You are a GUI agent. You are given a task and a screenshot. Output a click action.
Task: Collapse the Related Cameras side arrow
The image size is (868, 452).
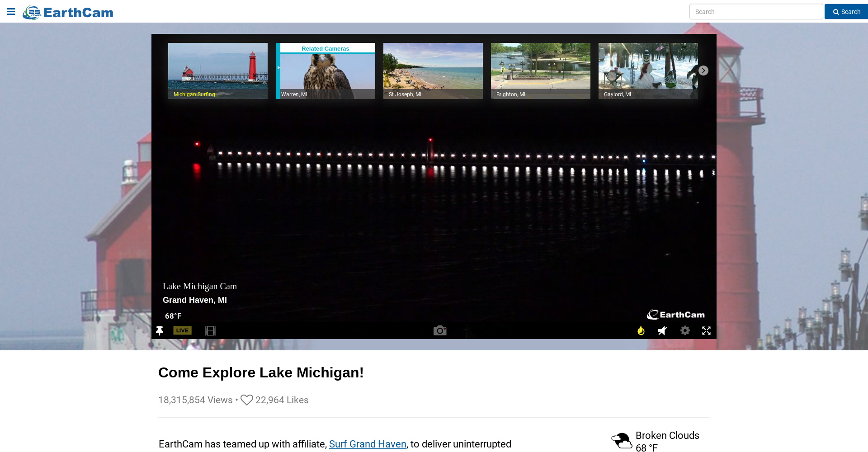pos(278,68)
